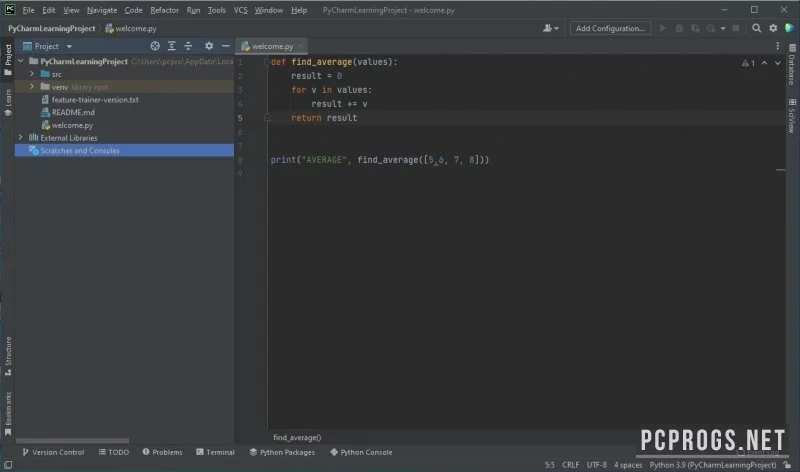Open the Database tool window
The image size is (800, 472).
click(792, 65)
